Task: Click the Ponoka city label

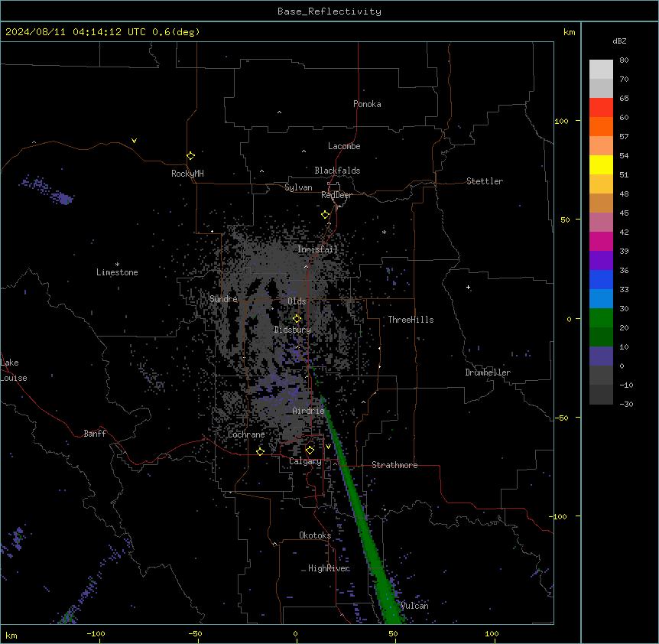Action: point(367,104)
